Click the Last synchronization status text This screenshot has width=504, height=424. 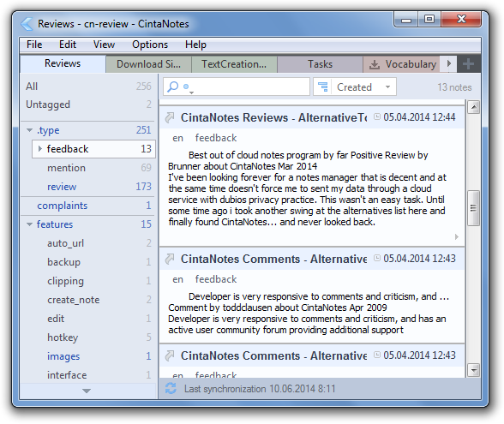pyautogui.click(x=260, y=389)
